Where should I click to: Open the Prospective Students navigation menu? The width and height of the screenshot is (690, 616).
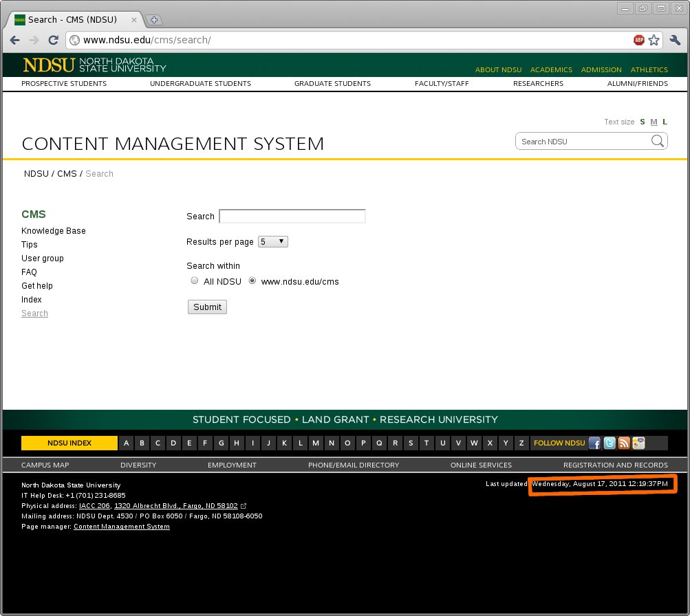[64, 84]
